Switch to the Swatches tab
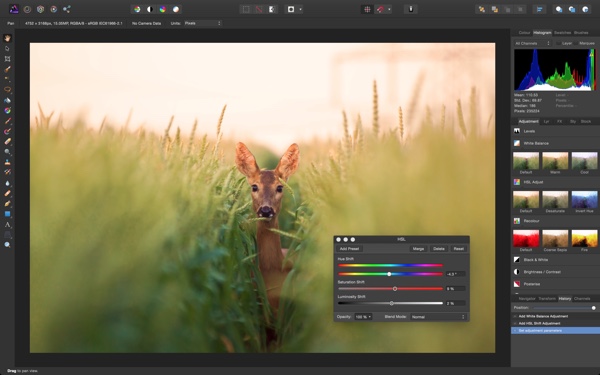 562,33
